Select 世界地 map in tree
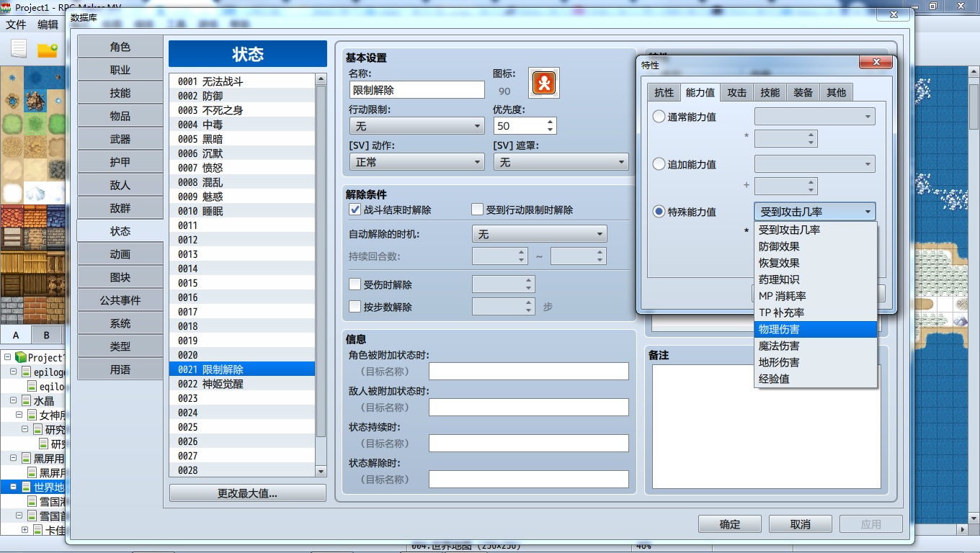The height and width of the screenshot is (553, 980). [x=49, y=487]
